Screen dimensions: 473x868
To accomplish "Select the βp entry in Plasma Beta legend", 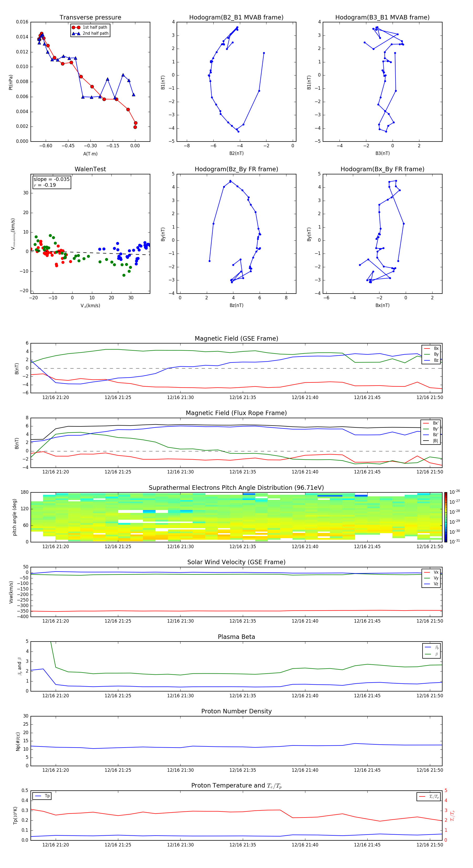I will pos(431,647).
